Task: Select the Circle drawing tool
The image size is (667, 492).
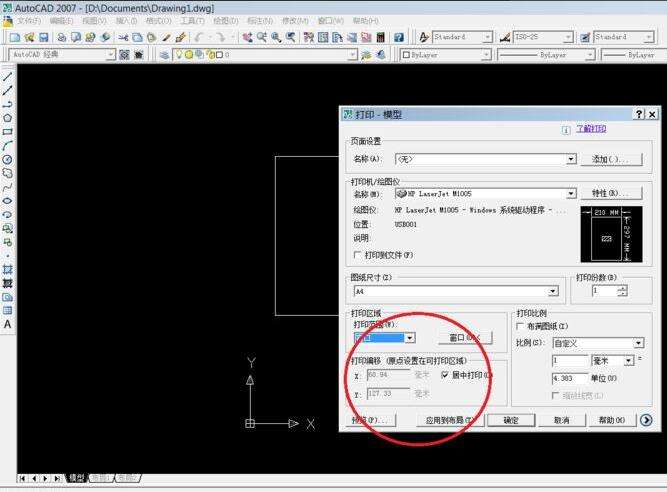Action: pyautogui.click(x=7, y=160)
